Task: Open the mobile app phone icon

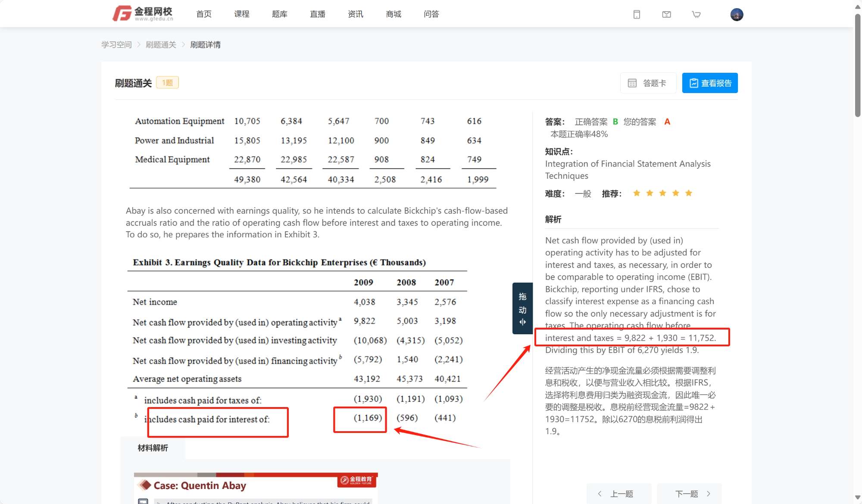Action: click(637, 15)
